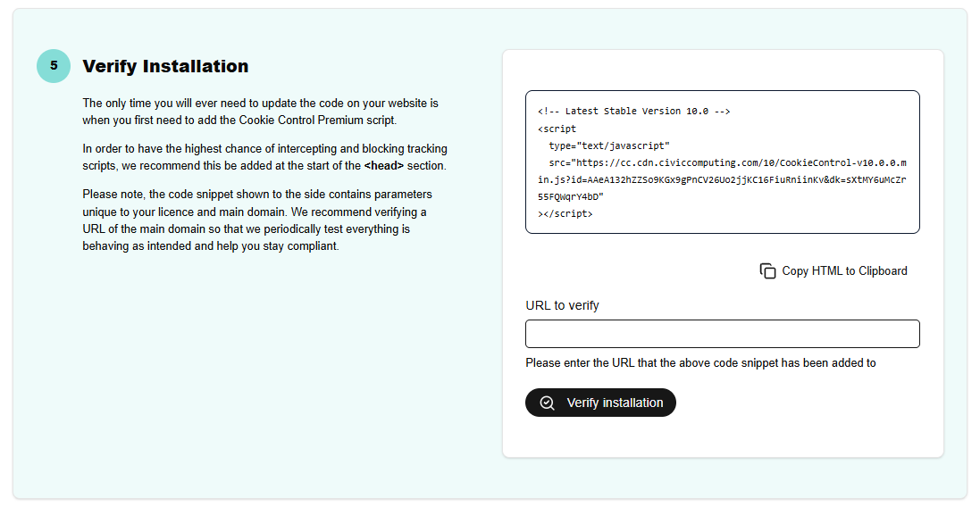The height and width of the screenshot is (515, 980).
Task: Click inside the script code snippet box
Action: (723, 162)
